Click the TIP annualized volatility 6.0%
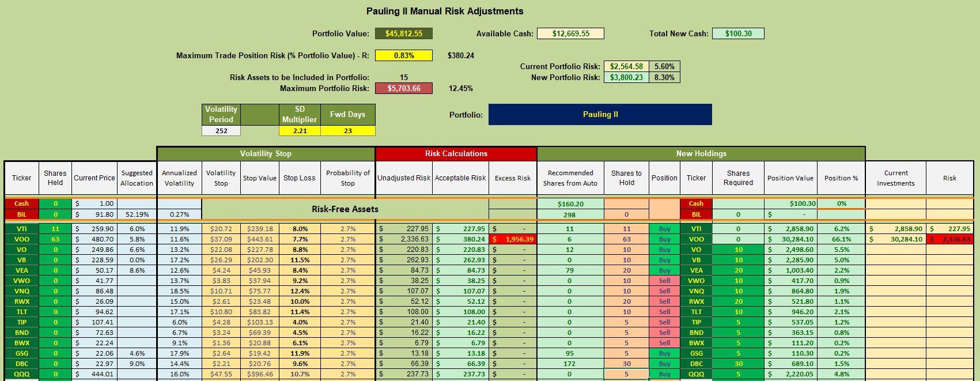Viewport: 980px width, 381px height. pyautogui.click(x=179, y=322)
